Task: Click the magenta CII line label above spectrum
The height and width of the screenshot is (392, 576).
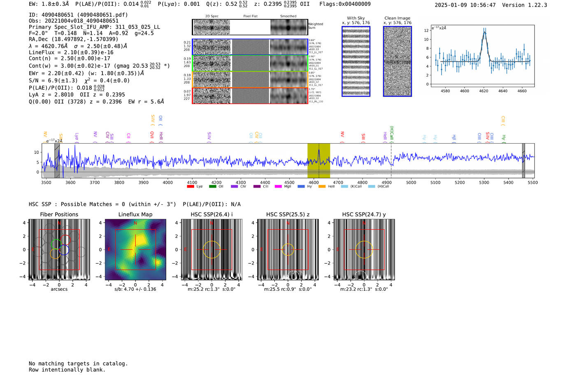Action: tap(128, 137)
